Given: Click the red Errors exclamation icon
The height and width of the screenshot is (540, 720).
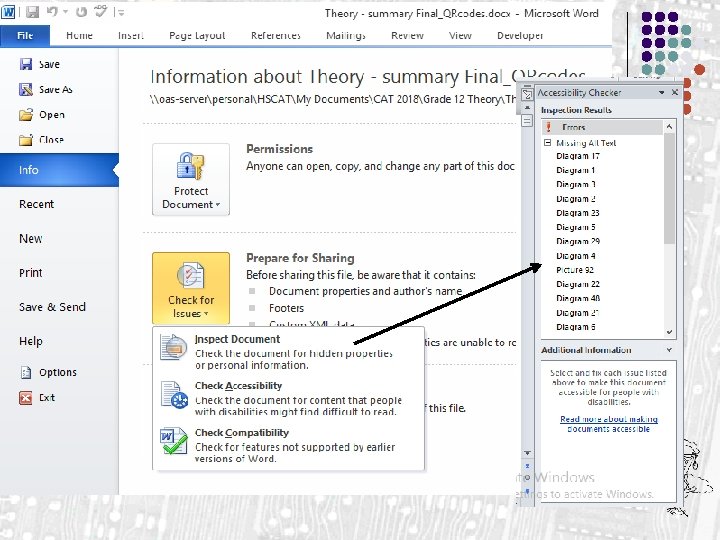Looking at the screenshot, I should tap(548, 127).
